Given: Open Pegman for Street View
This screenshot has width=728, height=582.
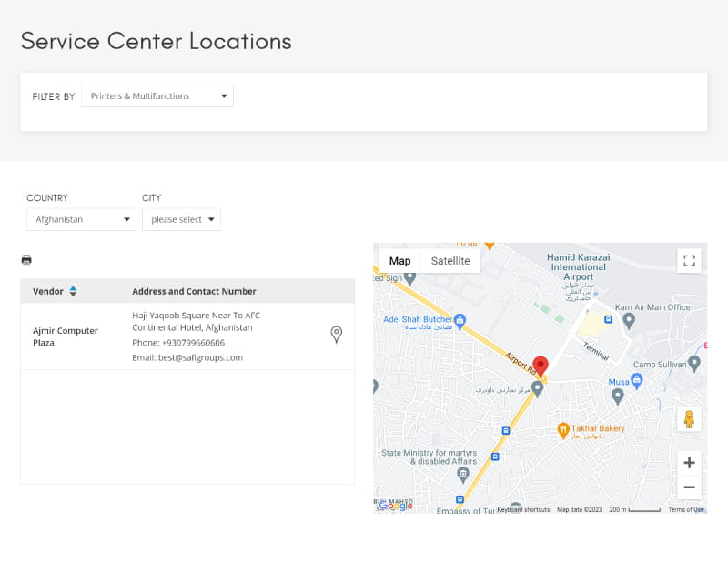Looking at the screenshot, I should [x=689, y=420].
